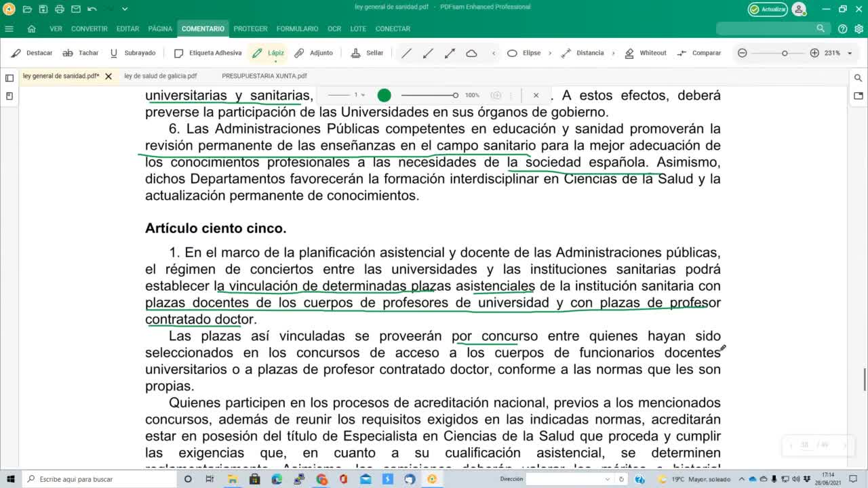Select the Destacar highlight tool

(32, 53)
